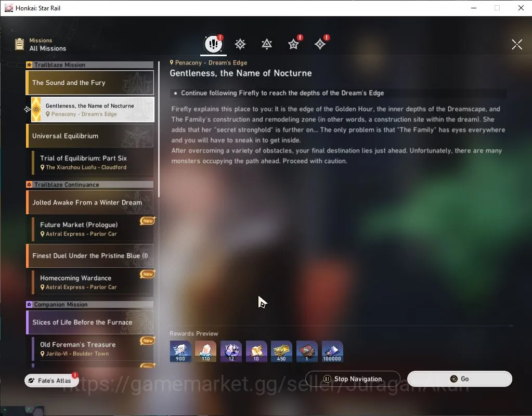Collapse the Universal Equilibrium mission group
Viewport: 532px width, 416px height.
click(90, 136)
